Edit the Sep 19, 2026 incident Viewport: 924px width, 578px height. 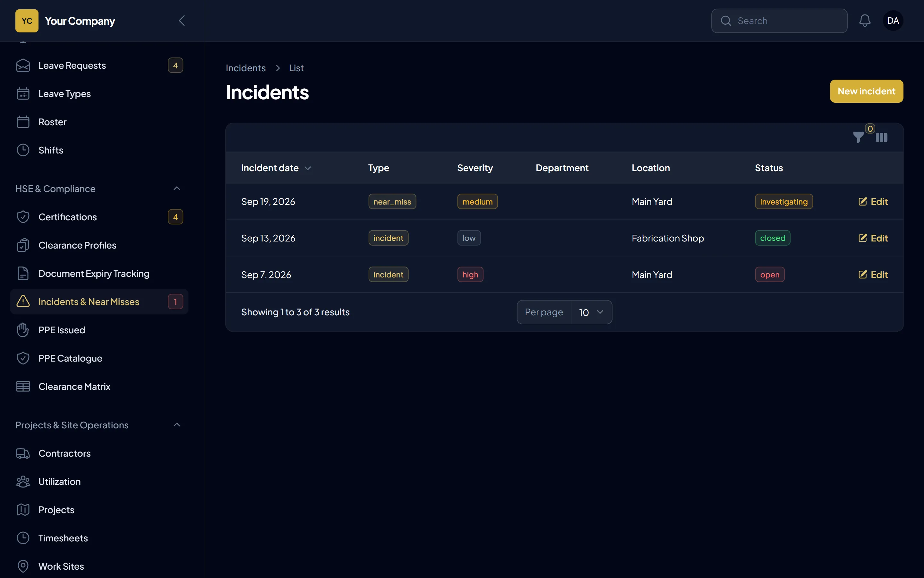pyautogui.click(x=873, y=201)
